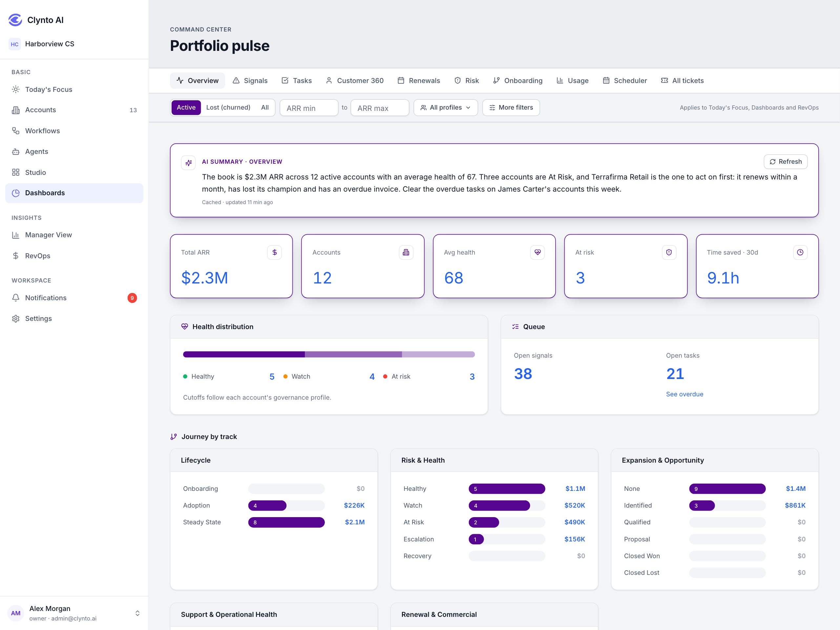Click the Watch count 4 in legend

(x=372, y=377)
